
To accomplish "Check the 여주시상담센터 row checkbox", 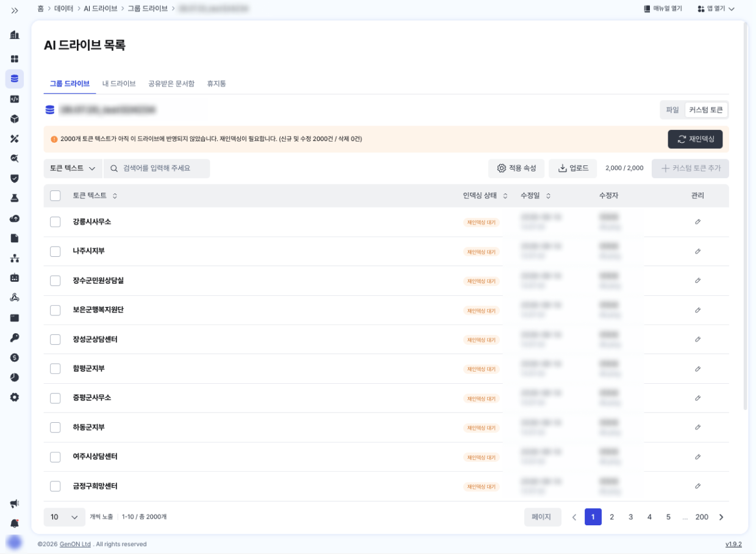I will tap(55, 457).
